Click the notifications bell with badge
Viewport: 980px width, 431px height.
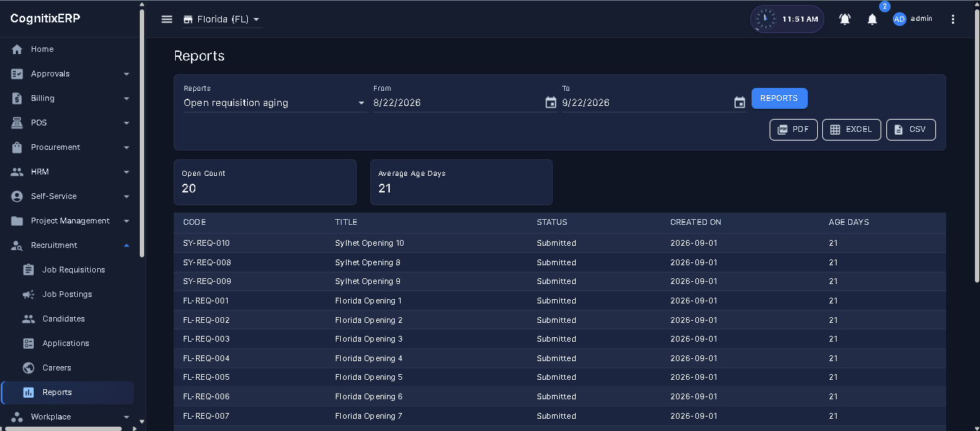click(x=872, y=19)
